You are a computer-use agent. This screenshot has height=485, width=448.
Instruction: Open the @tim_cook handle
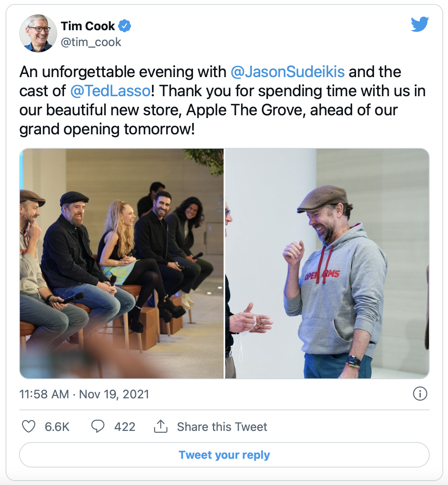tap(91, 42)
